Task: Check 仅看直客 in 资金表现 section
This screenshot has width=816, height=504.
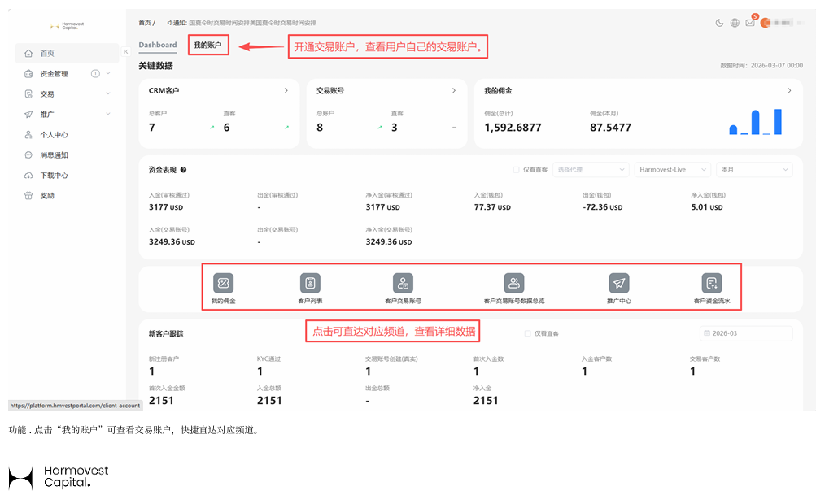Action: [517, 170]
